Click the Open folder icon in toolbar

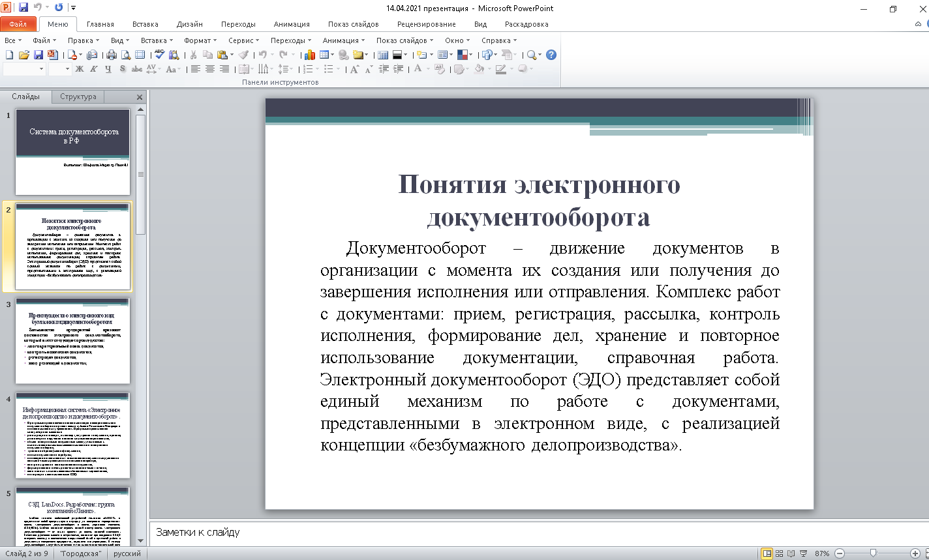[x=23, y=55]
